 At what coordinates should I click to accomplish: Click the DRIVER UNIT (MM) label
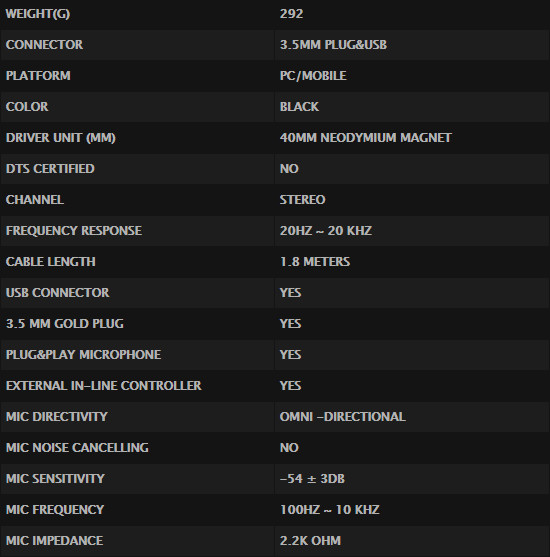coord(61,138)
